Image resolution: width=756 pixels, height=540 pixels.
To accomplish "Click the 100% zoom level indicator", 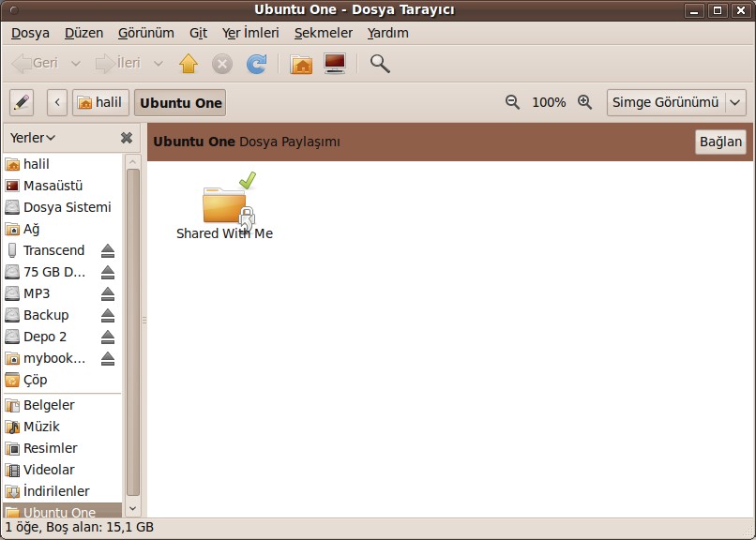I will tap(550, 102).
